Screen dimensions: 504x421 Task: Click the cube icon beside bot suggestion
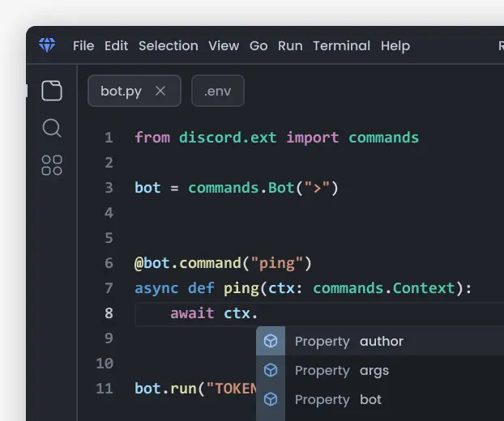(271, 399)
